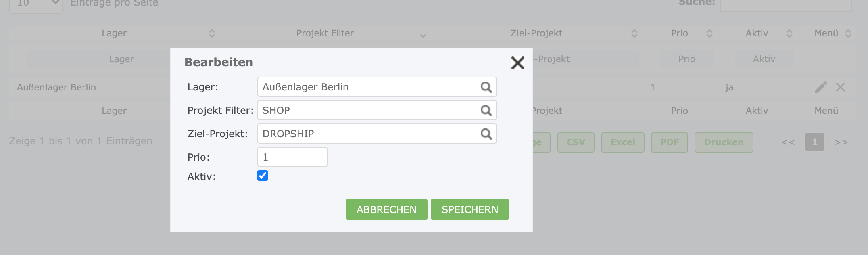868x255 pixels.
Task: Click the pencil edit icon in the table row
Action: [821, 87]
